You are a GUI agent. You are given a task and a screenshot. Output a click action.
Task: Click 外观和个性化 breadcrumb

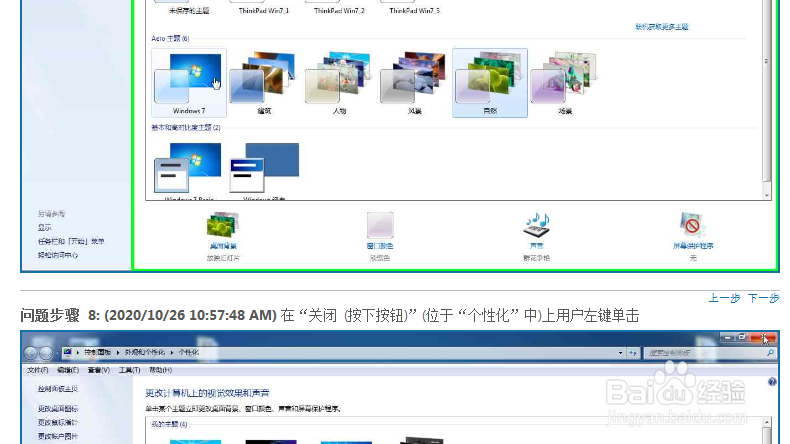coord(145,352)
